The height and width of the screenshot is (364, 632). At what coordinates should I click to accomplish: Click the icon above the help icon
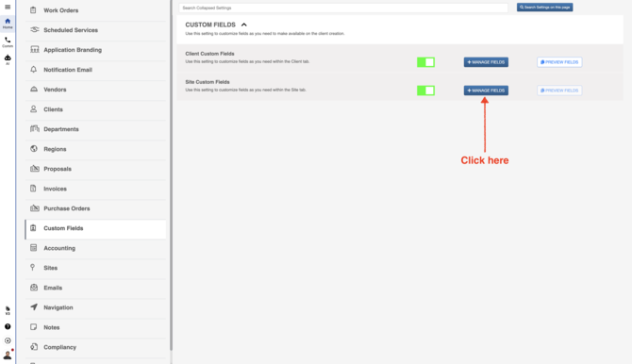[8, 310]
